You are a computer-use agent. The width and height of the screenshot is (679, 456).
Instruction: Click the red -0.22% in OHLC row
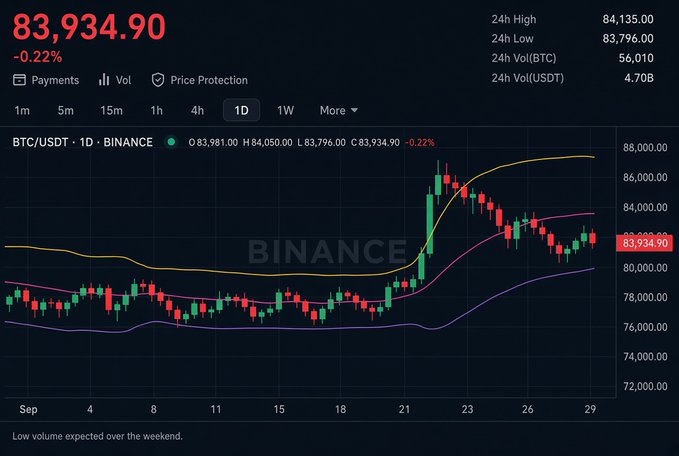420,142
